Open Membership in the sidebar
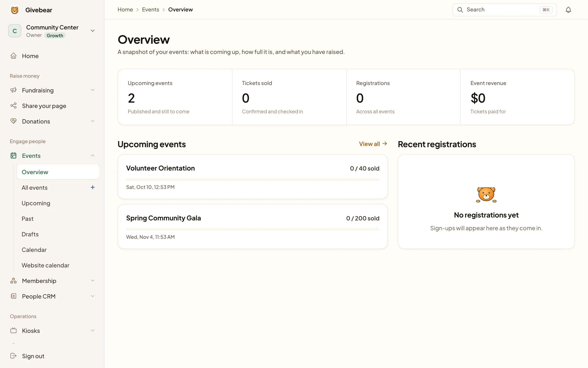Viewport: 588px width, 368px height. pos(52,281)
